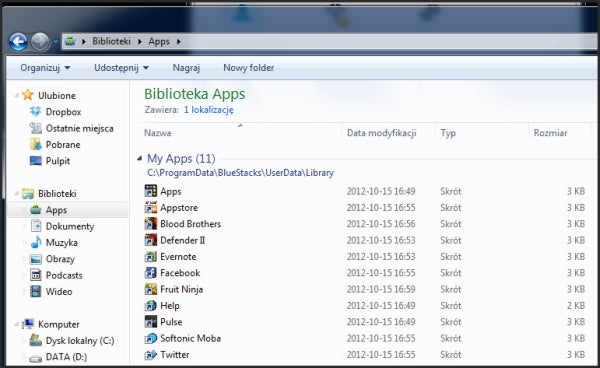Create a new folder with Nowy folder

click(248, 68)
